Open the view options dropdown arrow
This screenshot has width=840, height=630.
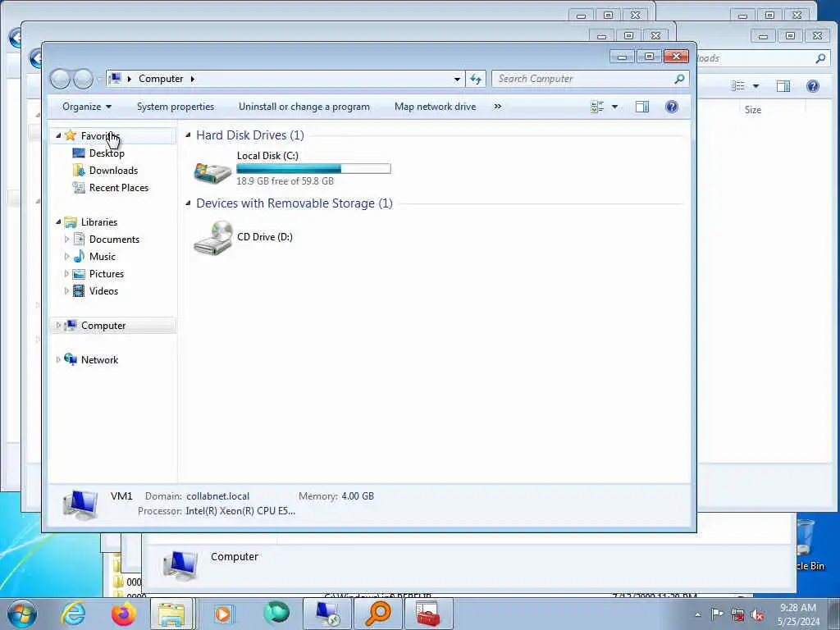coord(614,107)
